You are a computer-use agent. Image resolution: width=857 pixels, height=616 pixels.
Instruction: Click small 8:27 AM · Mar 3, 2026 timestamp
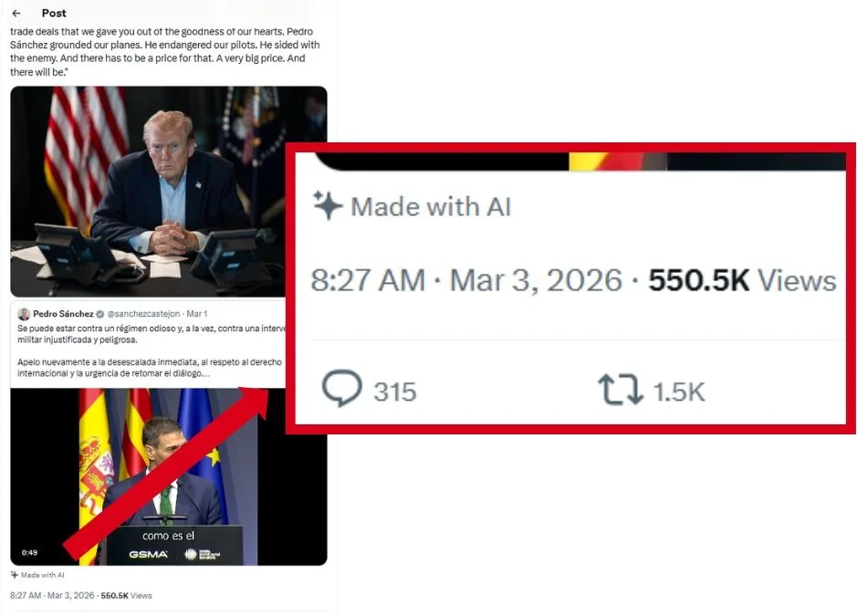[52, 595]
